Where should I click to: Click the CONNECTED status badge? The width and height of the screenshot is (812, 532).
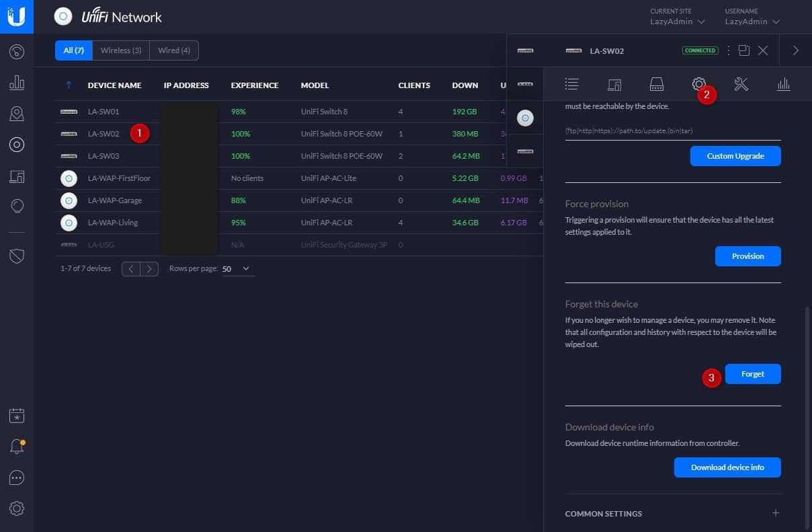coord(700,50)
